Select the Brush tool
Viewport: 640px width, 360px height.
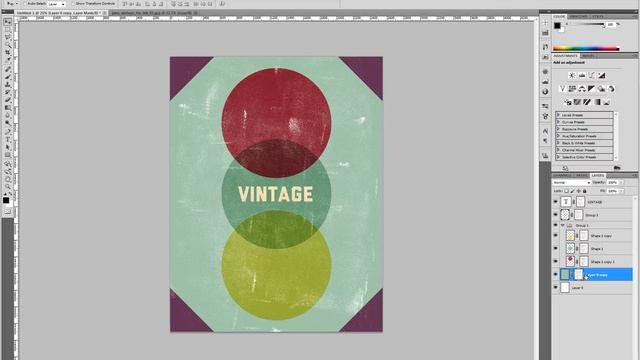(7, 77)
